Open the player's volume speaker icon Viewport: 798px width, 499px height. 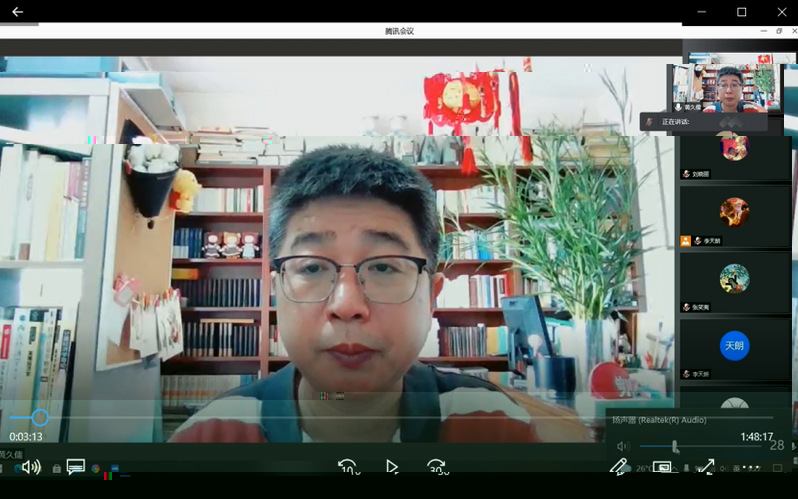pos(32,467)
